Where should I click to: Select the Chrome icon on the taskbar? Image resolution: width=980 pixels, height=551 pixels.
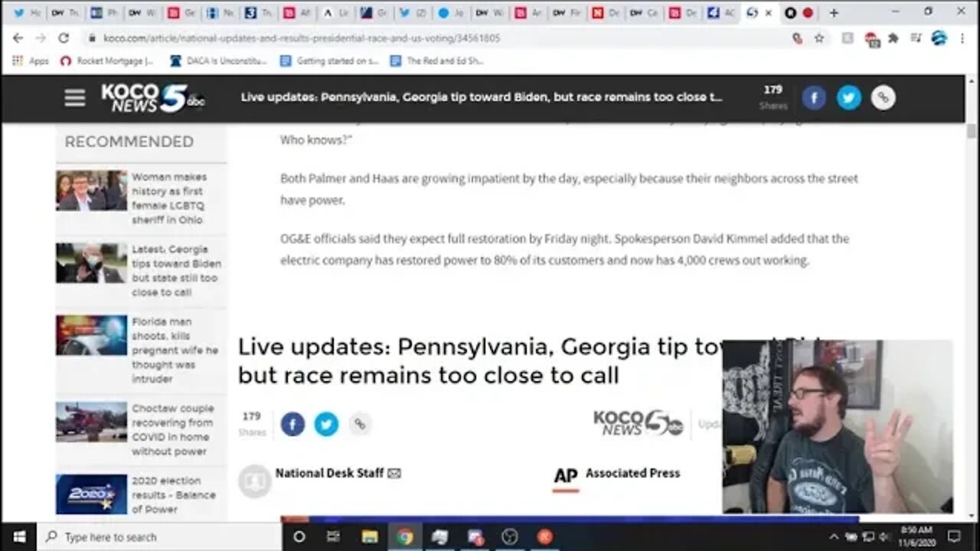click(x=405, y=536)
